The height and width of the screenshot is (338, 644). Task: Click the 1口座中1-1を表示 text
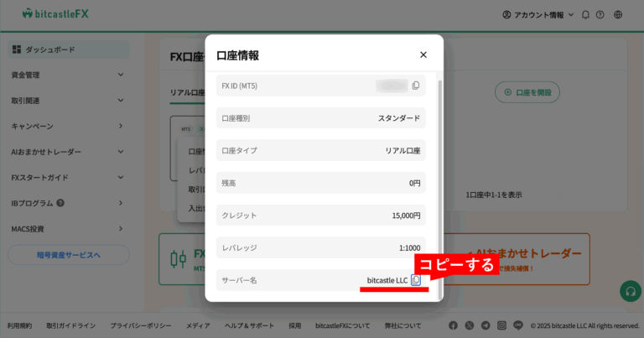(x=494, y=195)
